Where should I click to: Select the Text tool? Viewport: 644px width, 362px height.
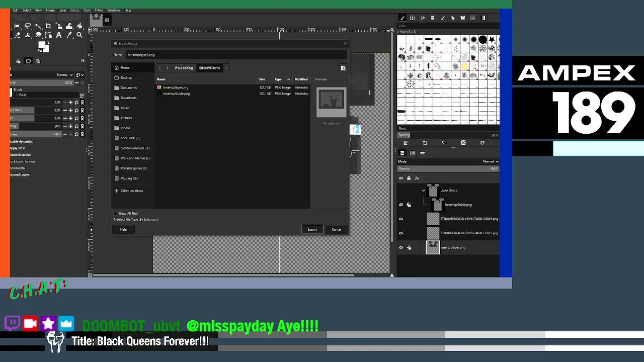tap(59, 35)
